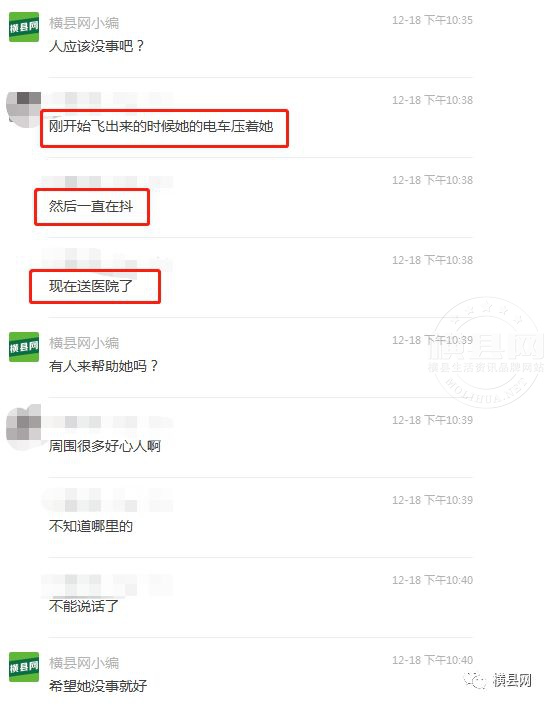Select the message 周围很多好心人啊
Image resolution: width=549 pixels, height=705 pixels.
[x=104, y=446]
